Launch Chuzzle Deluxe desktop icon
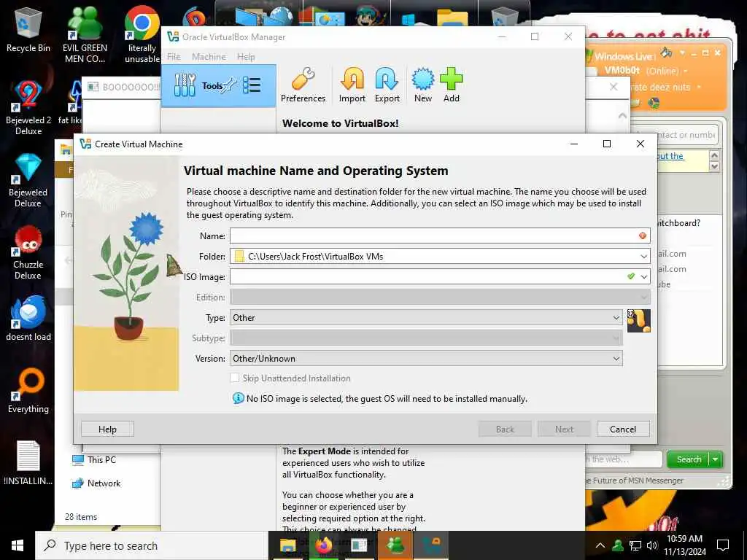This screenshot has height=560, width=747. 28,252
